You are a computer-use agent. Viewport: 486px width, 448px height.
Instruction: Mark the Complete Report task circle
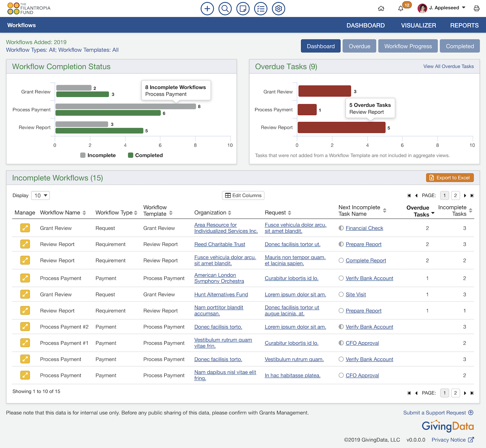point(341,260)
